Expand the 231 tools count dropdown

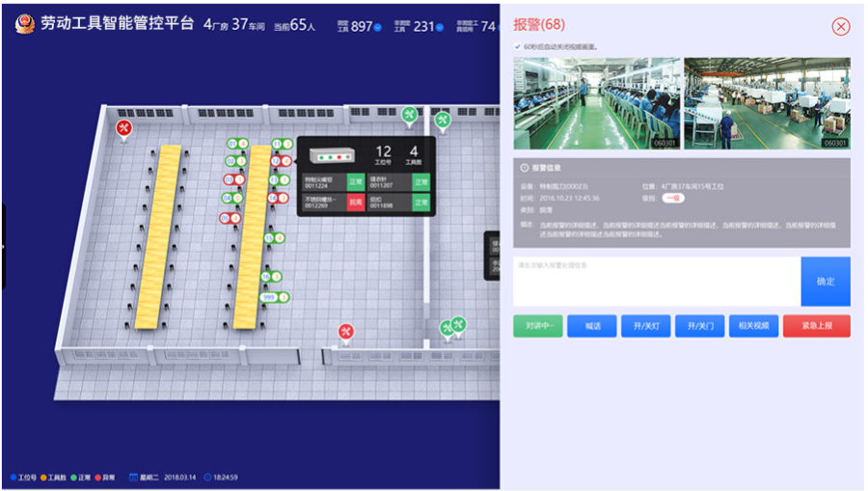click(440, 27)
